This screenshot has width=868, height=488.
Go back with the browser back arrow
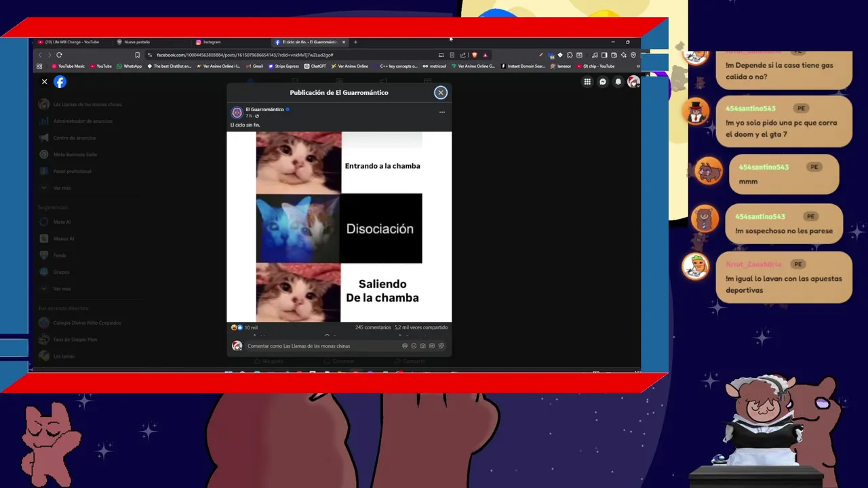coord(39,55)
